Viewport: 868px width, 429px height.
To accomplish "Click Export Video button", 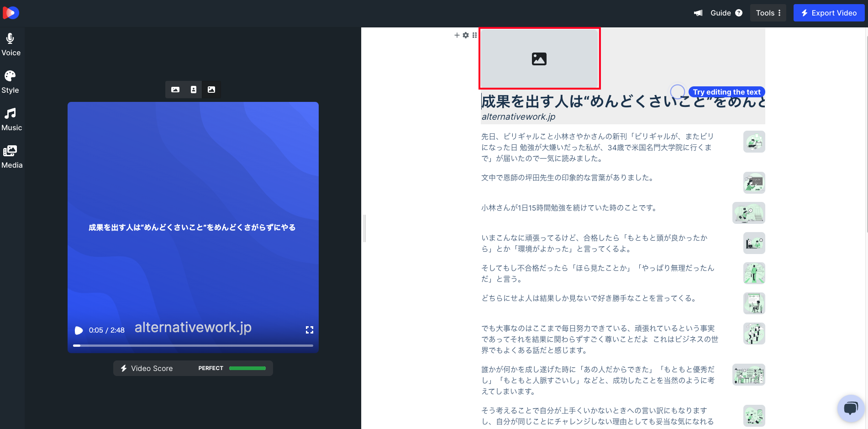I will (x=829, y=13).
